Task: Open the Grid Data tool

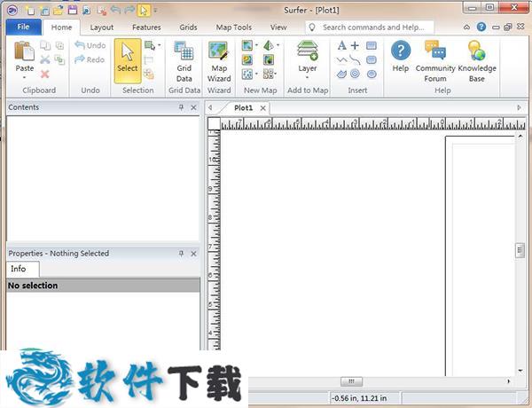Action: click(184, 62)
